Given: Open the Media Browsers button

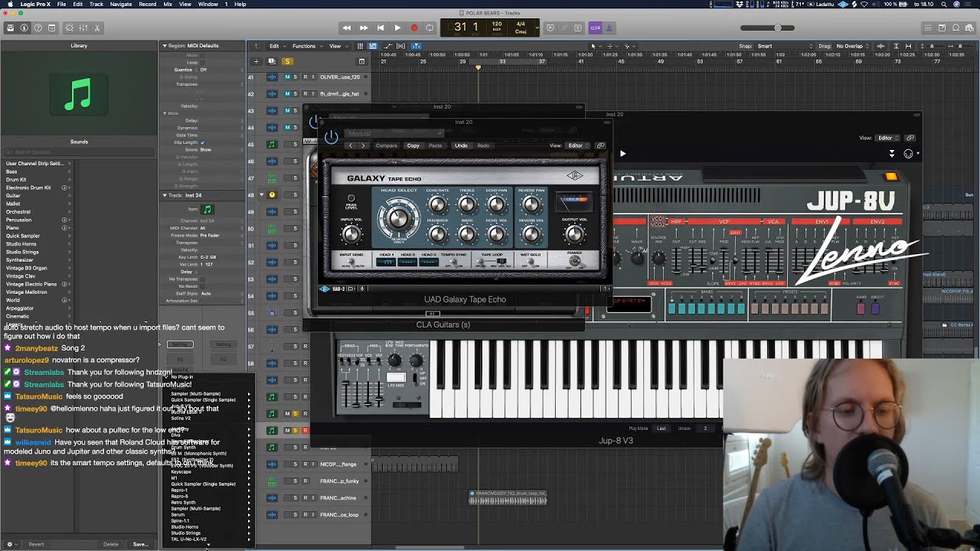Looking at the screenshot, I should pyautogui.click(x=969, y=28).
